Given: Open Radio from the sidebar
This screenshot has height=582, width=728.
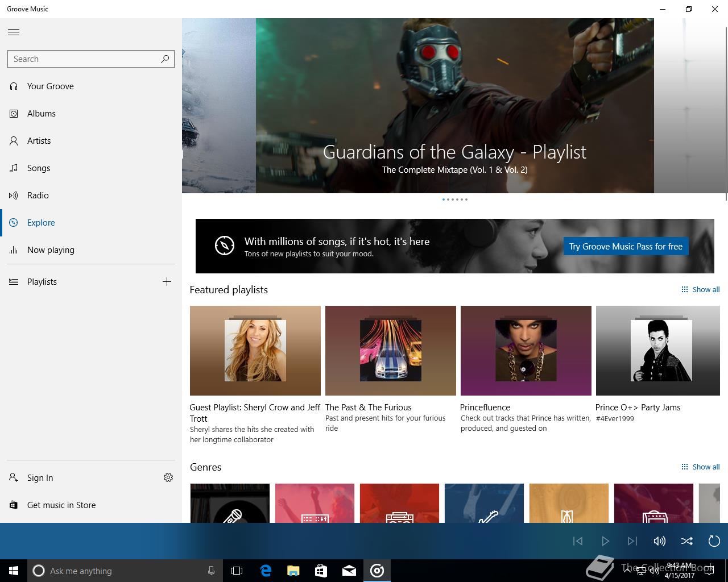Looking at the screenshot, I should pyautogui.click(x=91, y=196).
